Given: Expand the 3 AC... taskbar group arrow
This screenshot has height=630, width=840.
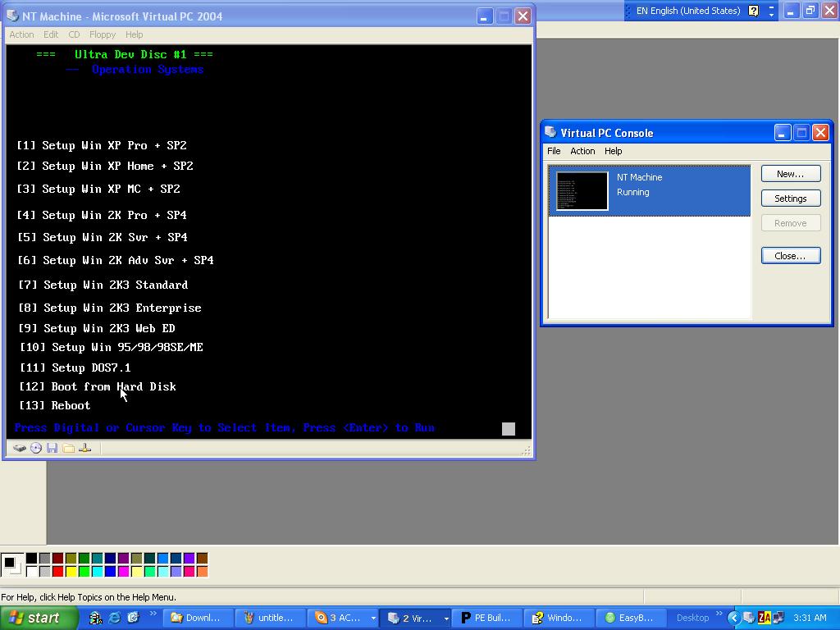Looking at the screenshot, I should point(373,619).
